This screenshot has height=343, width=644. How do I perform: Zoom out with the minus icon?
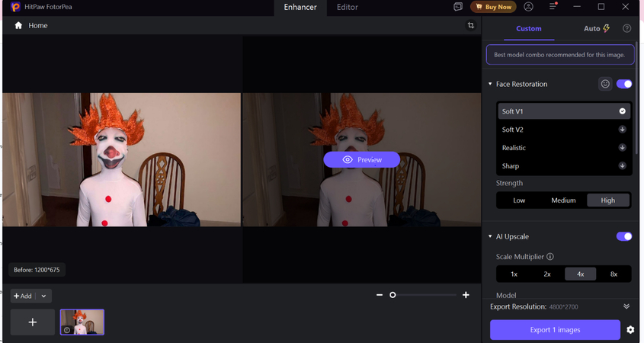380,295
